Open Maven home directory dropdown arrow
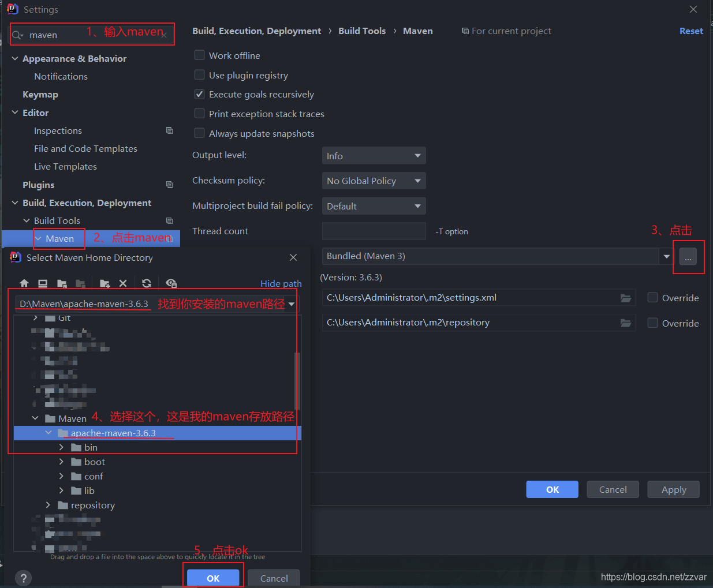 pos(666,256)
